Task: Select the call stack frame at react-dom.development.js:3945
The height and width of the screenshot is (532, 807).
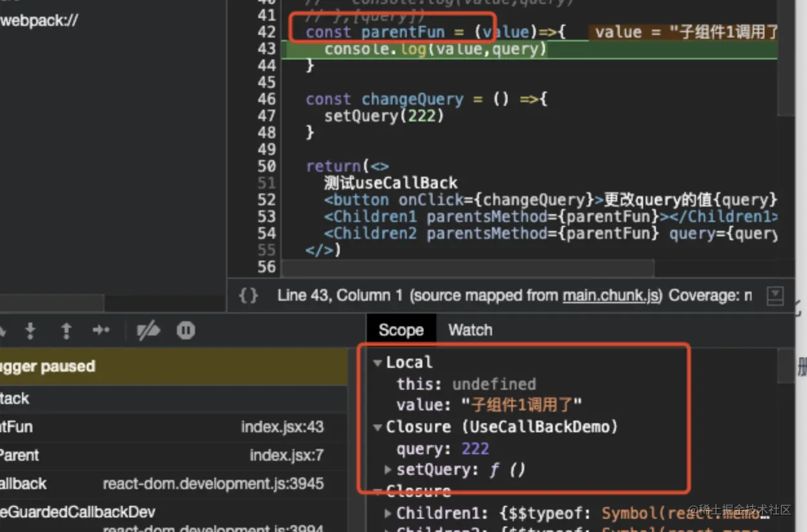Action: point(174,484)
